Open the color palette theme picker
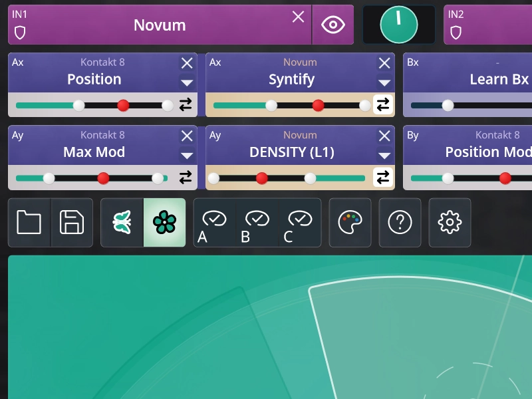The height and width of the screenshot is (399, 532). (350, 223)
